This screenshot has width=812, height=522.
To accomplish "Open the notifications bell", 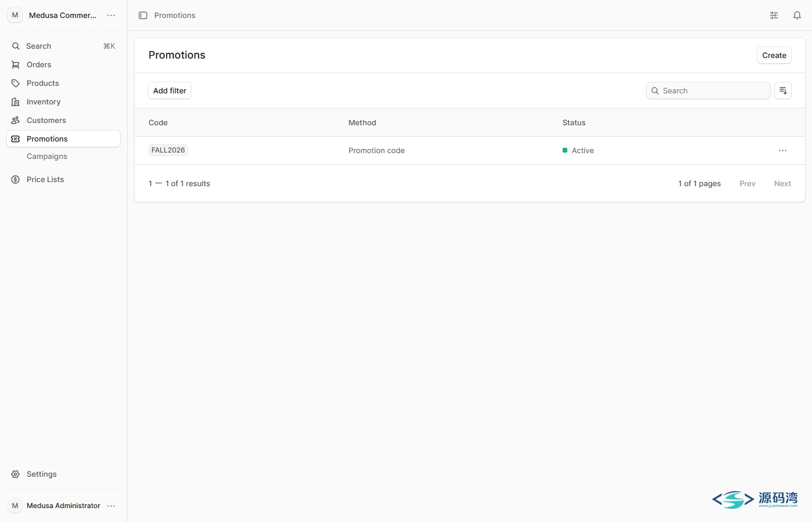I will click(797, 16).
